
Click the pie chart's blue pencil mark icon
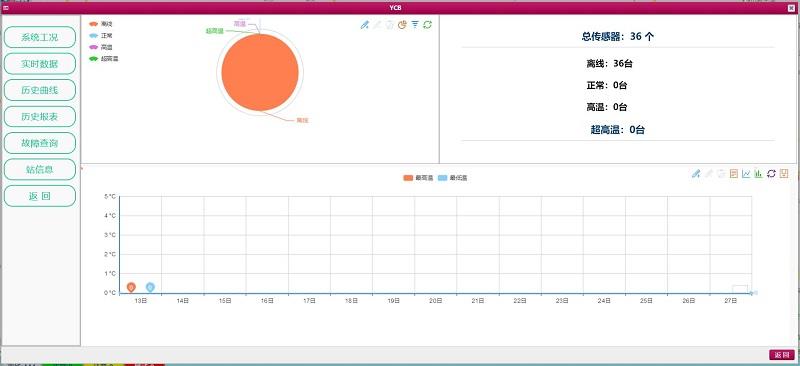364,25
